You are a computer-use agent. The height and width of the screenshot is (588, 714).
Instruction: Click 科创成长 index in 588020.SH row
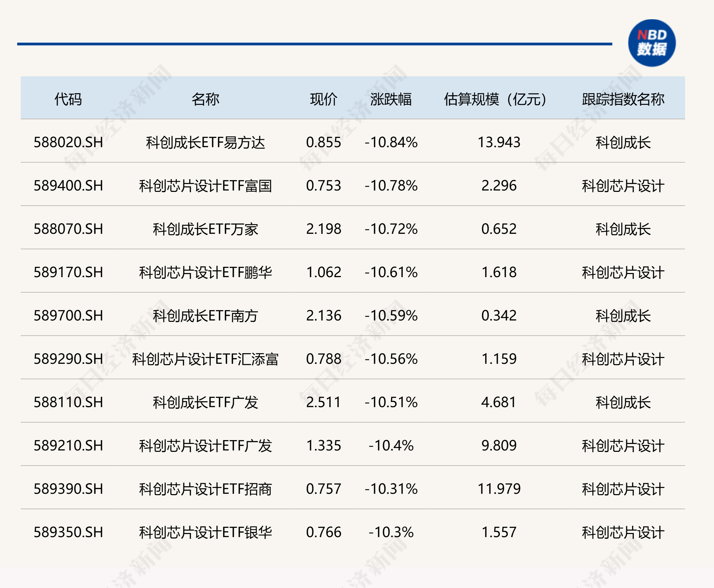click(x=623, y=142)
